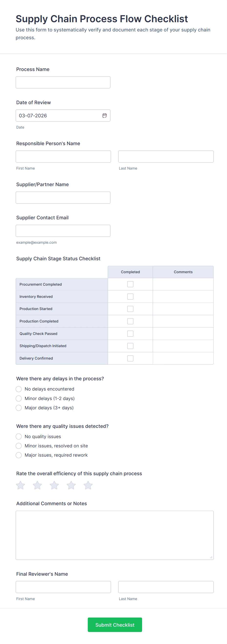Focus the Process Name field
Image resolution: width=227 pixels, height=644 pixels.
pyautogui.click(x=63, y=82)
